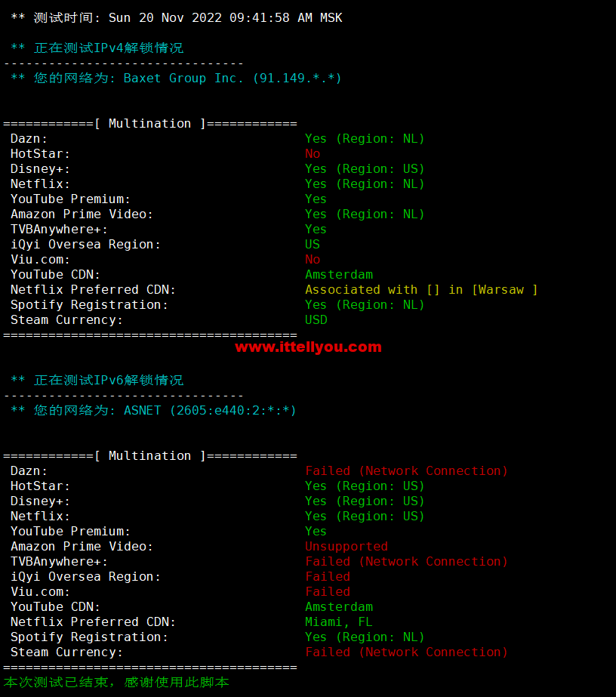Select the IPv6 Dazn Failed Network Connection text

(406, 470)
